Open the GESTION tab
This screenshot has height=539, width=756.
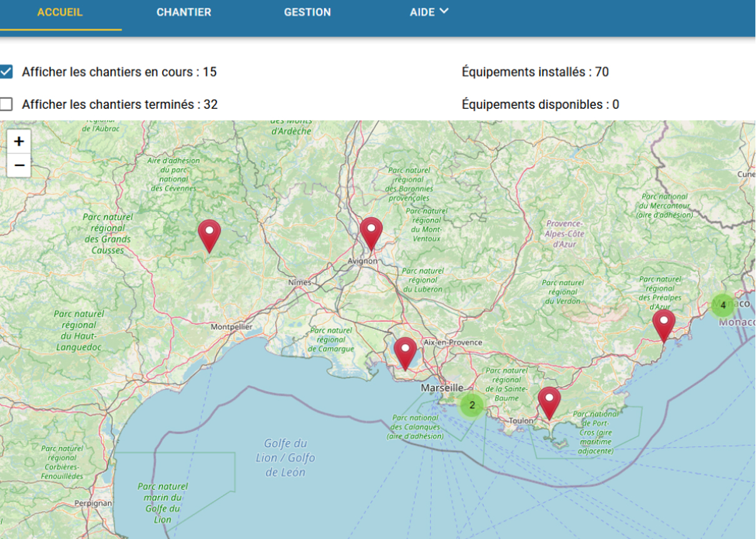(x=307, y=13)
